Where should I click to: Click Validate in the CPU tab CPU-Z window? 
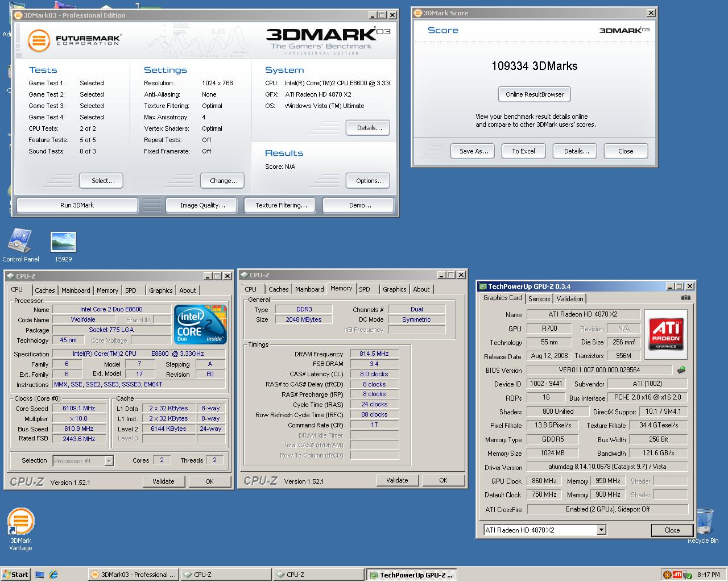pos(163,481)
